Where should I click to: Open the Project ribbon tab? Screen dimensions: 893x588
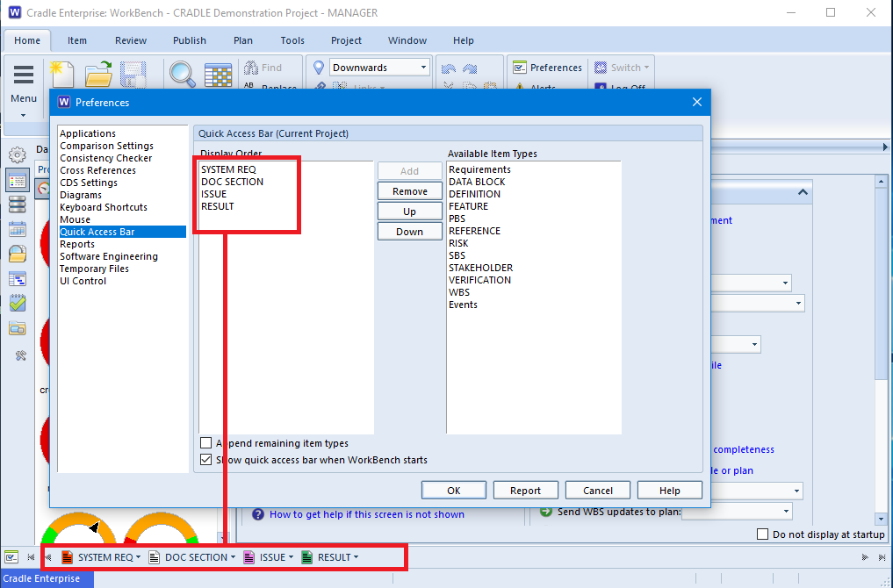coord(346,40)
